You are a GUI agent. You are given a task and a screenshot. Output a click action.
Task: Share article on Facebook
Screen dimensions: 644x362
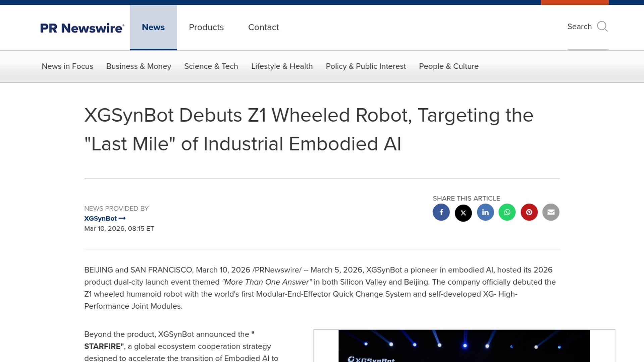(x=441, y=212)
